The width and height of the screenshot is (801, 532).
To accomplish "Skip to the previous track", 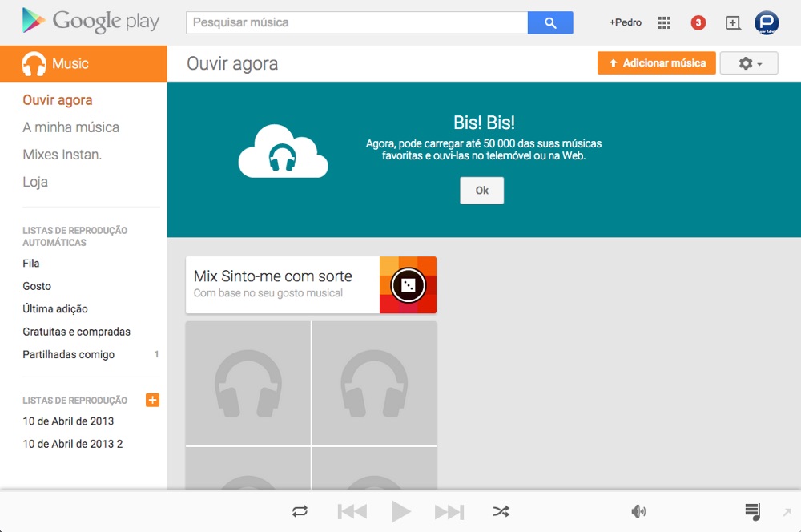I will click(x=352, y=511).
